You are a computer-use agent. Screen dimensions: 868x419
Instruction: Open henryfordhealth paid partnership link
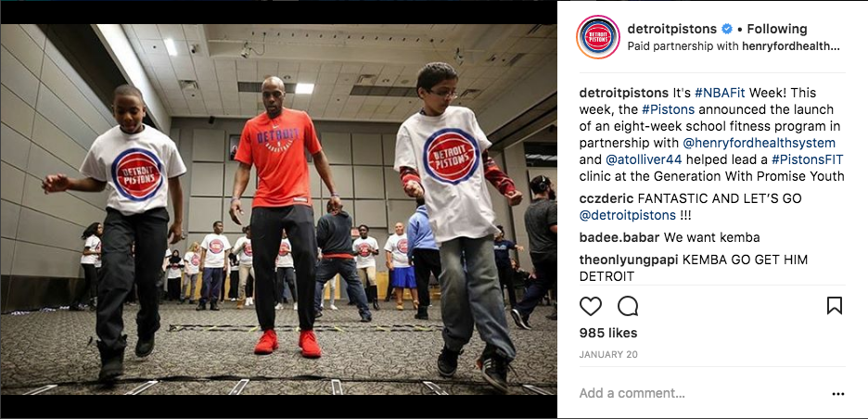792,47
